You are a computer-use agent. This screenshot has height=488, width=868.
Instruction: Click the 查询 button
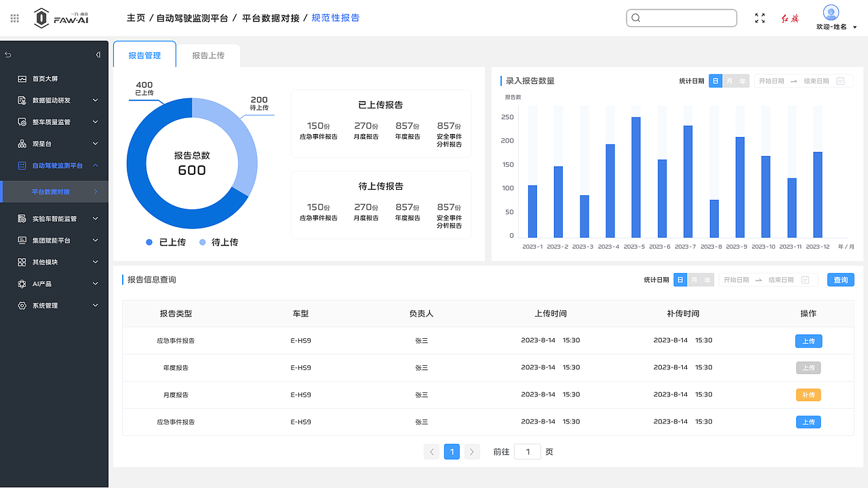click(840, 279)
